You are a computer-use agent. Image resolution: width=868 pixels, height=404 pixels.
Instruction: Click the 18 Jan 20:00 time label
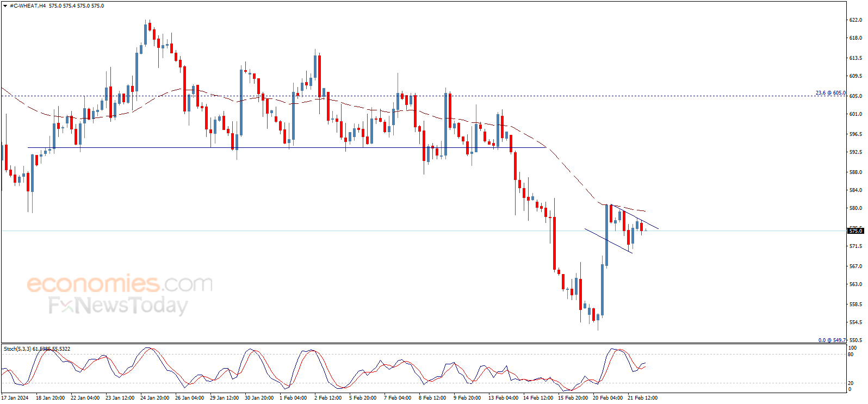[50, 398]
